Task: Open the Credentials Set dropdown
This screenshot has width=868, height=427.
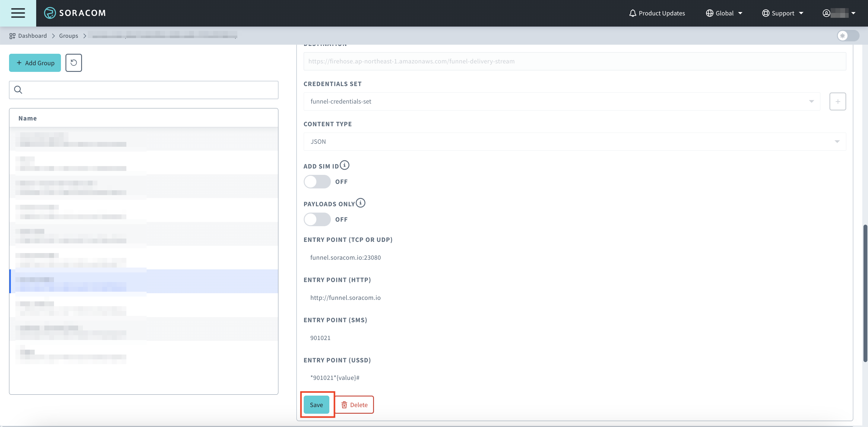Action: pos(562,101)
